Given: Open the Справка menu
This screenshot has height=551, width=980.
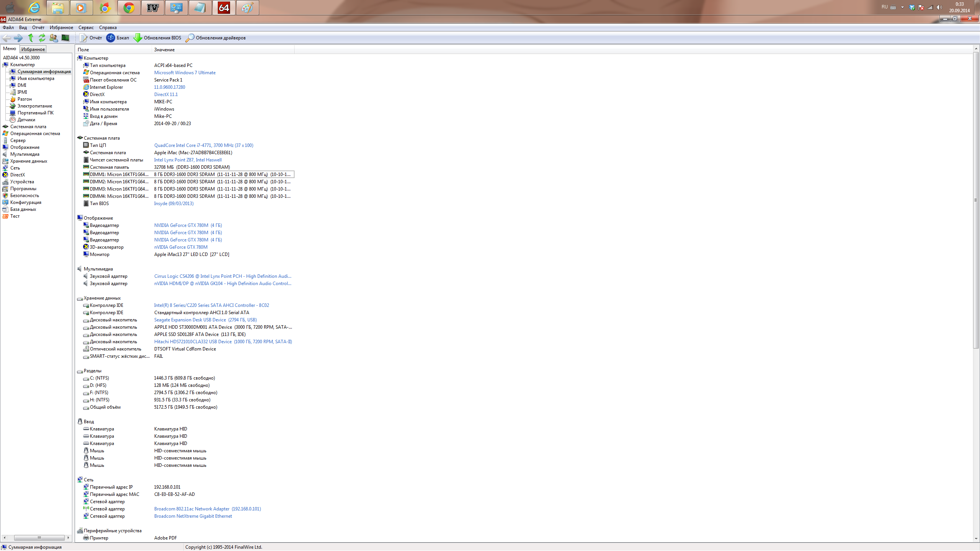Looking at the screenshot, I should pos(108,28).
